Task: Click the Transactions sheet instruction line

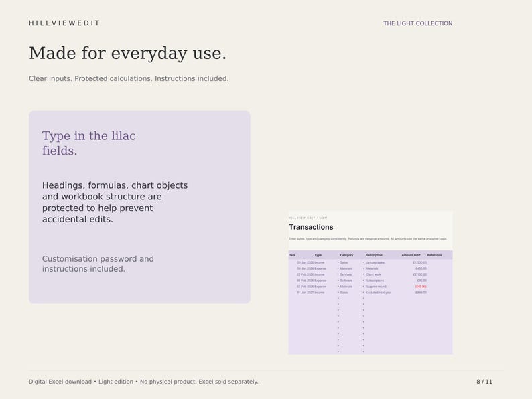Action: pyautogui.click(x=368, y=239)
